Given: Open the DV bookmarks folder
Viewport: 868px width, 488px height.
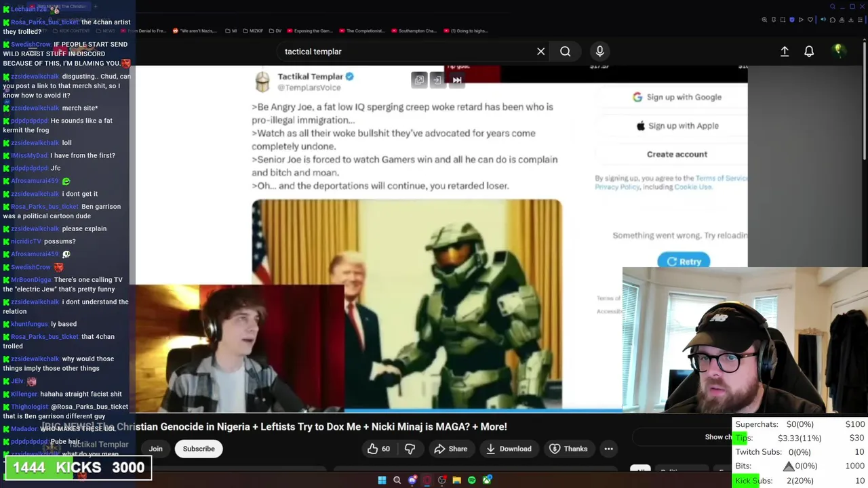Looking at the screenshot, I should click(275, 30).
